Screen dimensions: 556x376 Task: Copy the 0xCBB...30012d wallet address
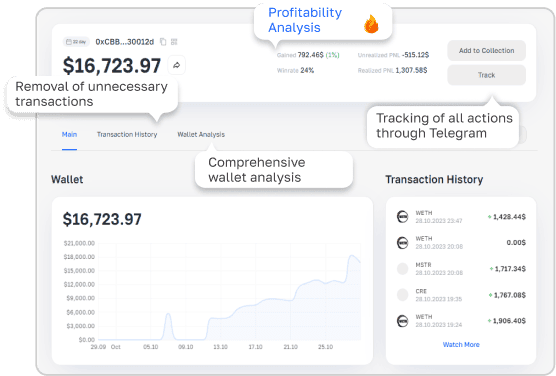click(163, 42)
